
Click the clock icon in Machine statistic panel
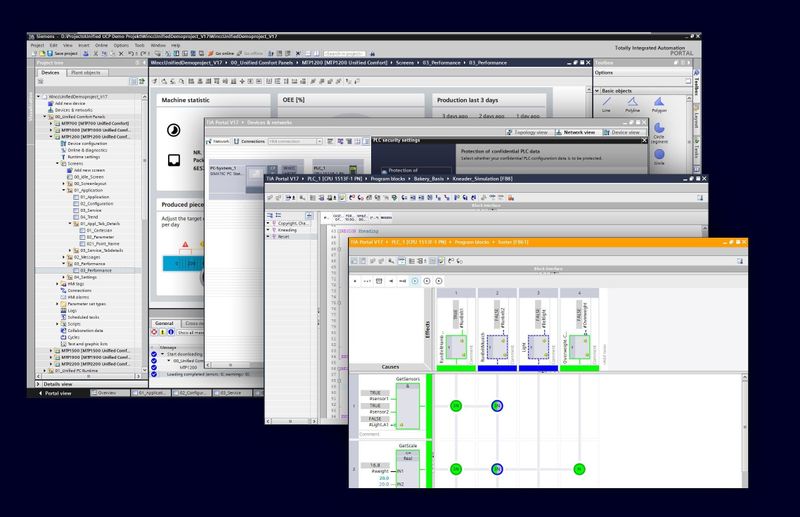pos(173,130)
